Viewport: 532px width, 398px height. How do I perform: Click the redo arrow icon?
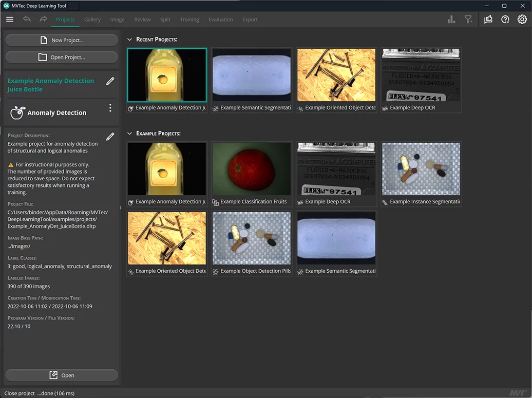coord(44,20)
